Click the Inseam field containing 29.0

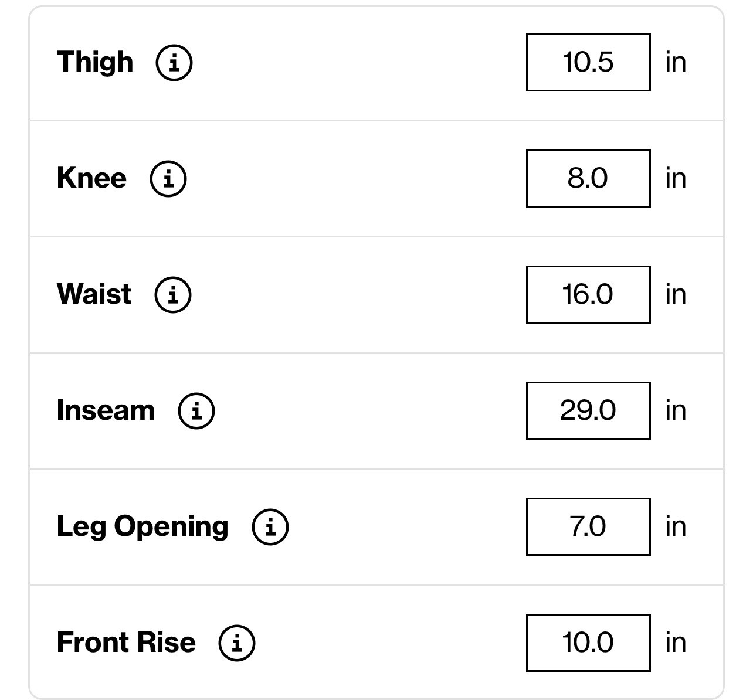(588, 410)
